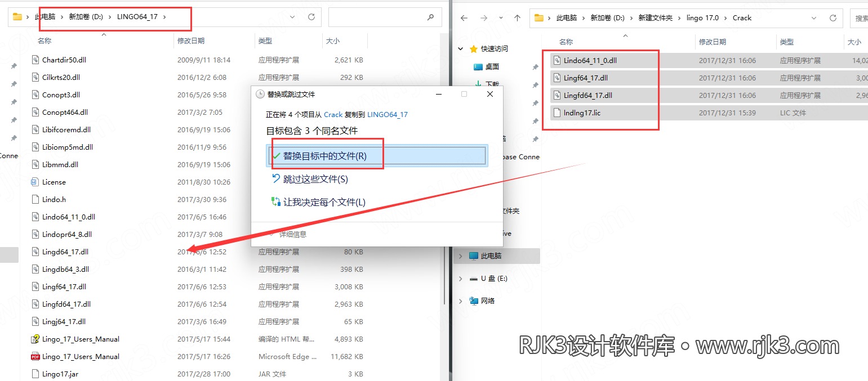Screen dimensions: 868x381
Task: Select Lingf64_17.dll in Crack window
Action: click(x=586, y=78)
